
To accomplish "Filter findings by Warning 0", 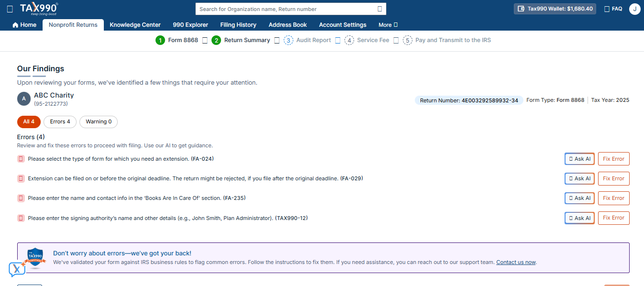I will tap(99, 122).
